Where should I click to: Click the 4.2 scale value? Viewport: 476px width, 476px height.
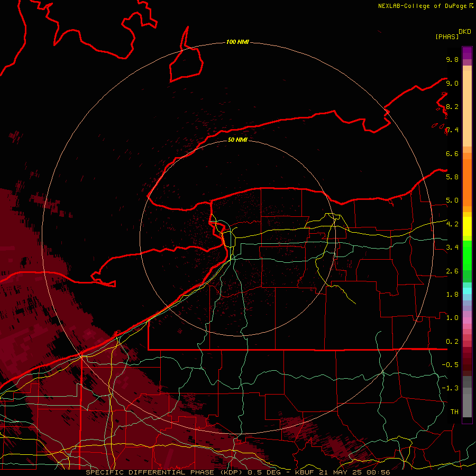(452, 224)
